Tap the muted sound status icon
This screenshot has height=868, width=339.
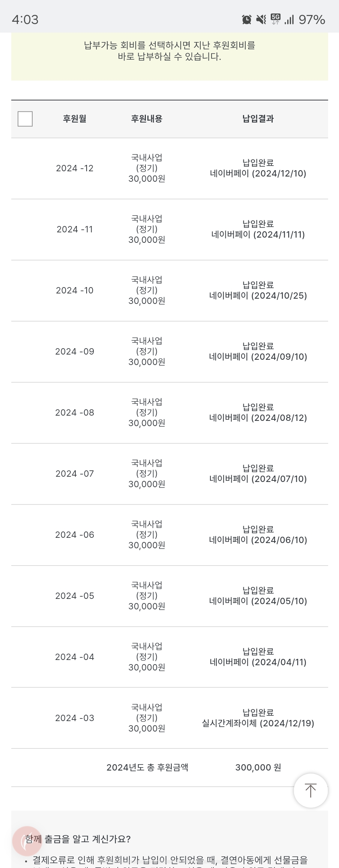tap(261, 19)
